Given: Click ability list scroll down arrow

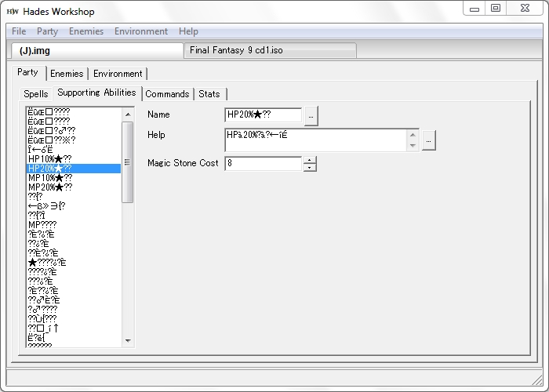Looking at the screenshot, I should [128, 340].
